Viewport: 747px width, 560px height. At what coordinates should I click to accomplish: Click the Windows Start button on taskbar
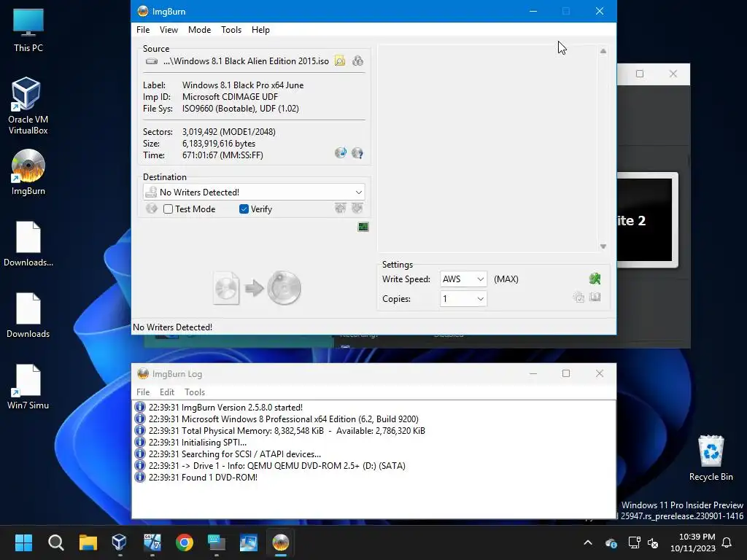23,542
